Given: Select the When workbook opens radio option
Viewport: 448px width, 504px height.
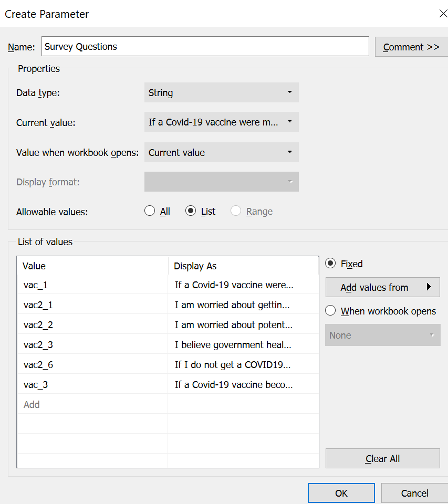Looking at the screenshot, I should pyautogui.click(x=331, y=311).
